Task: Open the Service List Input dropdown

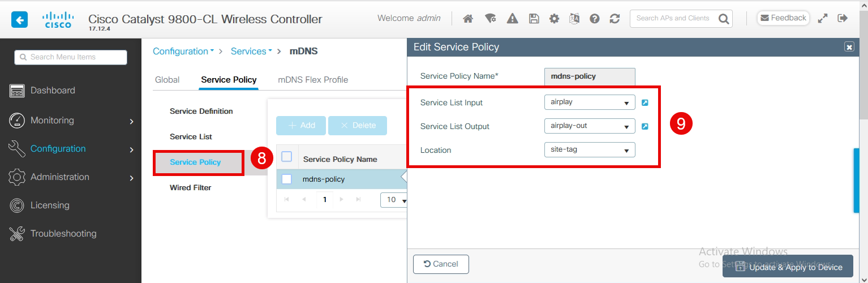Action: (x=589, y=102)
